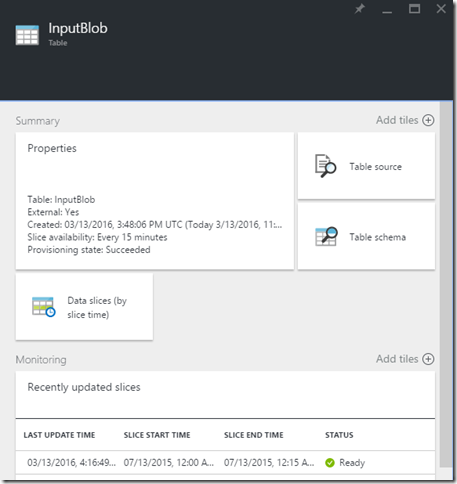Click the plus icon beside Monitoring Add tiles
457x484 pixels.
click(428, 359)
